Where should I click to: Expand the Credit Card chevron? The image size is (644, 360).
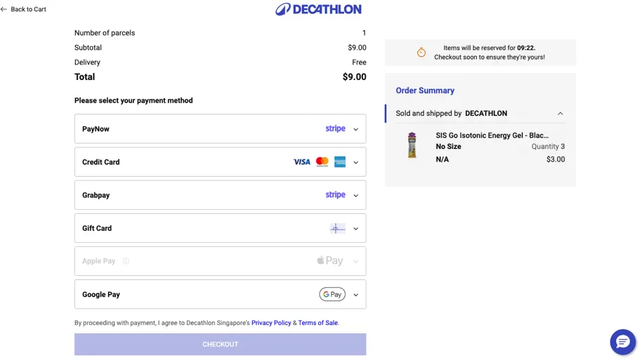coord(355,163)
